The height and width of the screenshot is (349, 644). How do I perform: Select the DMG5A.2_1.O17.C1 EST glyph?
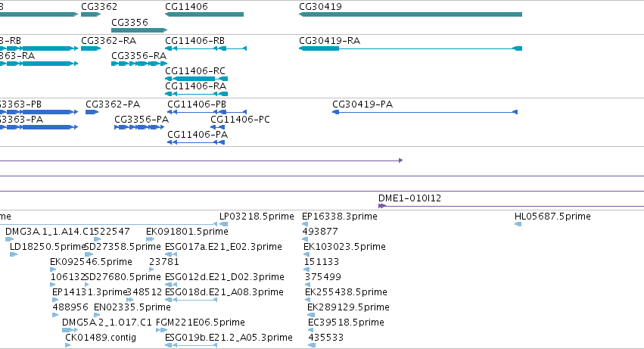(x=70, y=330)
